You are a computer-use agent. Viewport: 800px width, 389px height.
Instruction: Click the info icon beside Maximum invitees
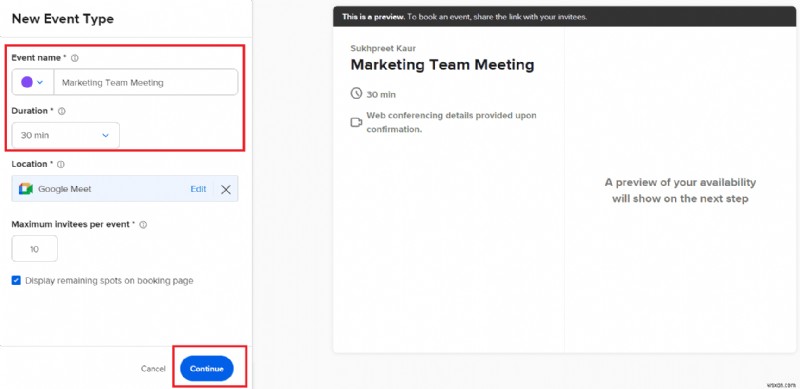pyautogui.click(x=143, y=225)
